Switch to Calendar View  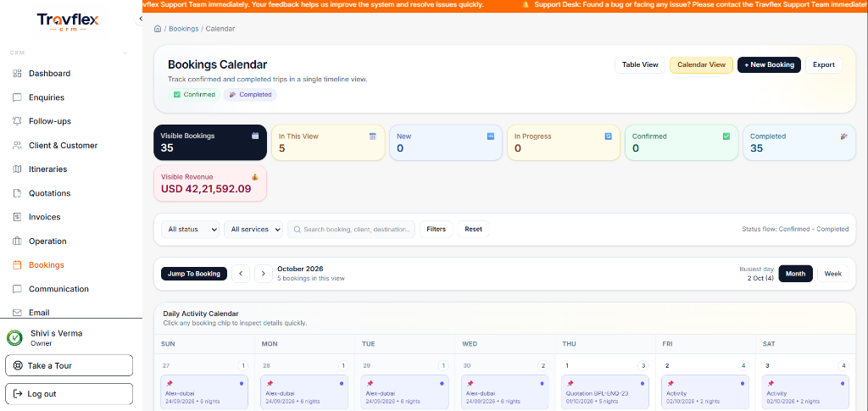point(701,64)
